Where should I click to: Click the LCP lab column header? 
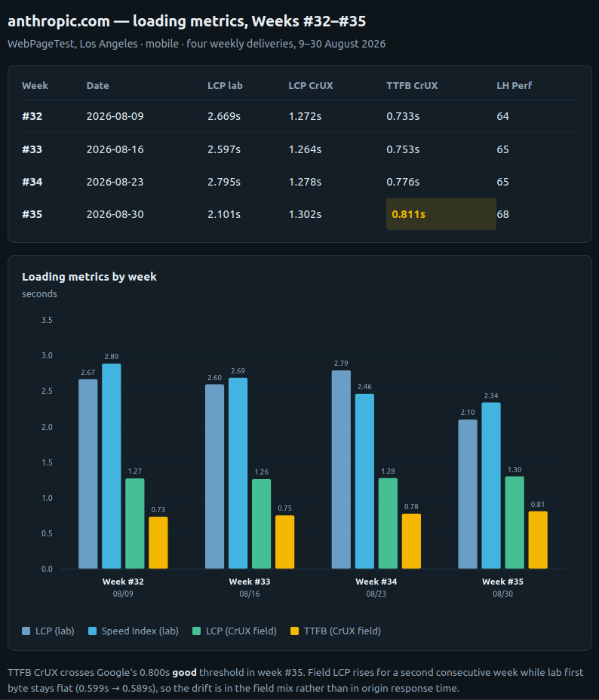coord(225,86)
